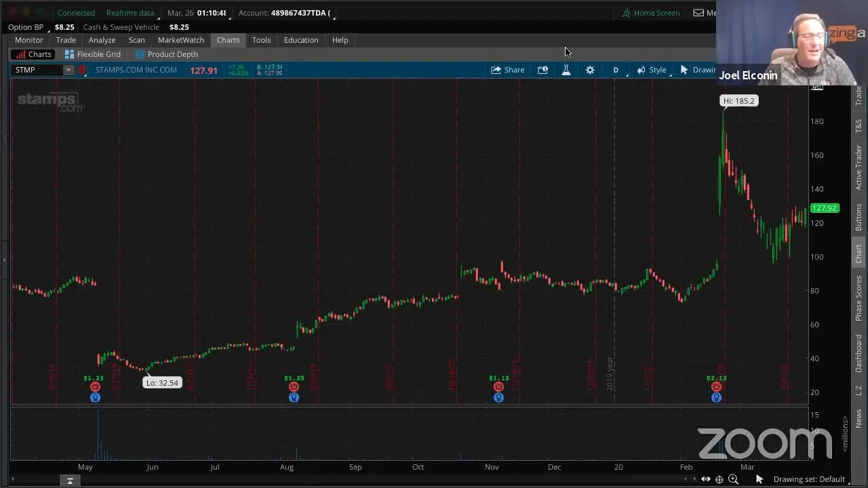The height and width of the screenshot is (488, 868).
Task: Open the Buttons side panel tab
Action: (x=859, y=217)
